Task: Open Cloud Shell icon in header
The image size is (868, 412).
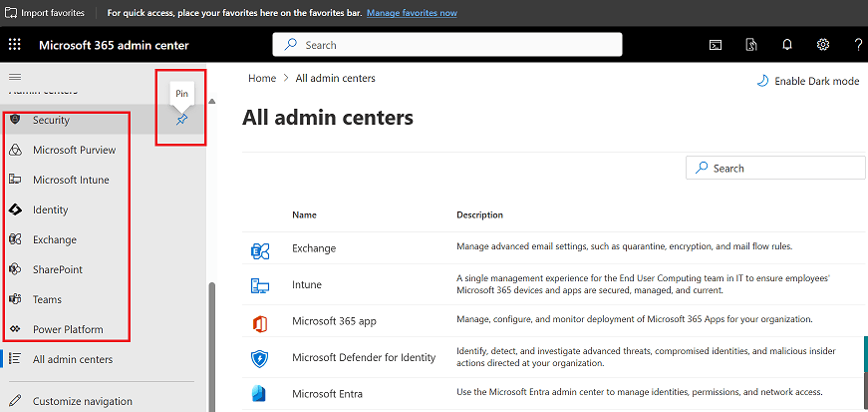Action: pos(716,45)
